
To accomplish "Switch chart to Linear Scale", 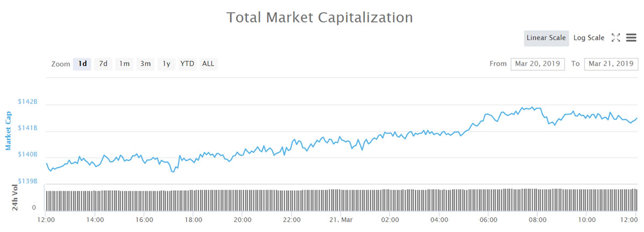I will coord(546,38).
